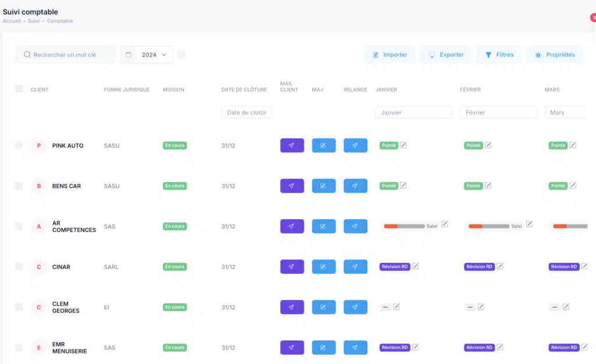596x364 pixels.
Task: Sort by the CLIENT column header
Action: [x=40, y=90]
